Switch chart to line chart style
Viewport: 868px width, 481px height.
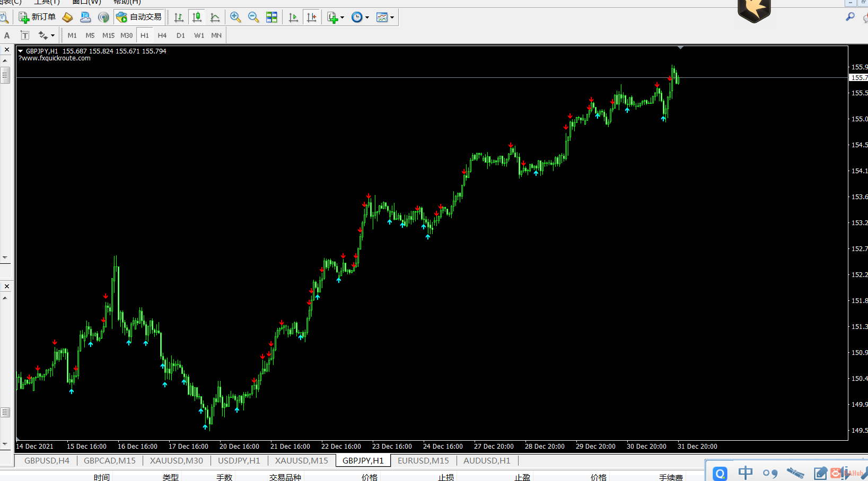(215, 17)
